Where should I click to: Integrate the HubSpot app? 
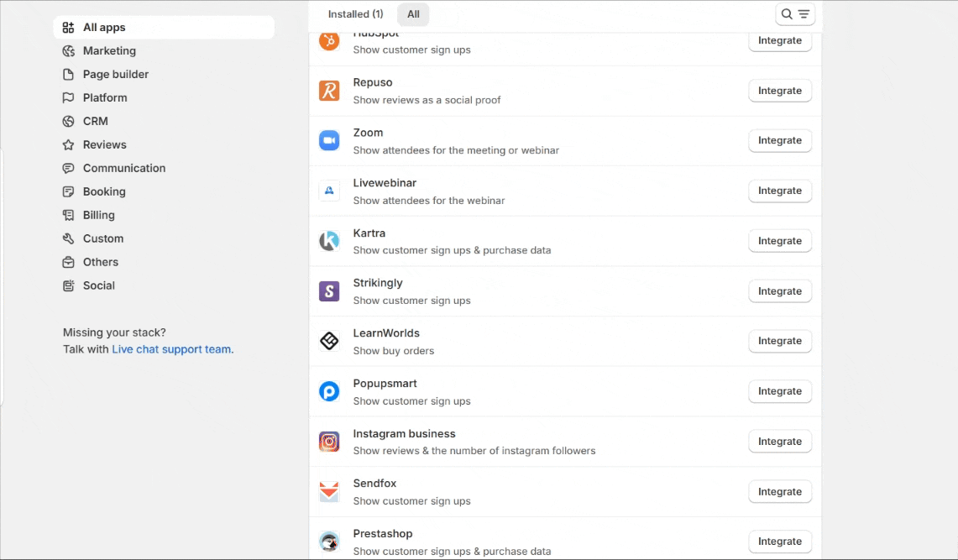(780, 40)
